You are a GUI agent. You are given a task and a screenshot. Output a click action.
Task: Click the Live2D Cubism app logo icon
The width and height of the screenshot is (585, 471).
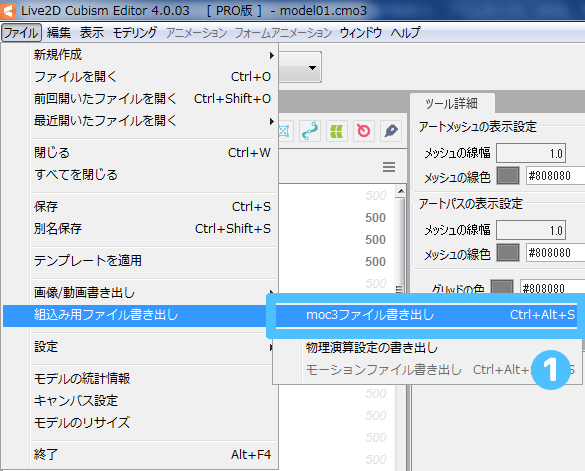(x=8, y=10)
